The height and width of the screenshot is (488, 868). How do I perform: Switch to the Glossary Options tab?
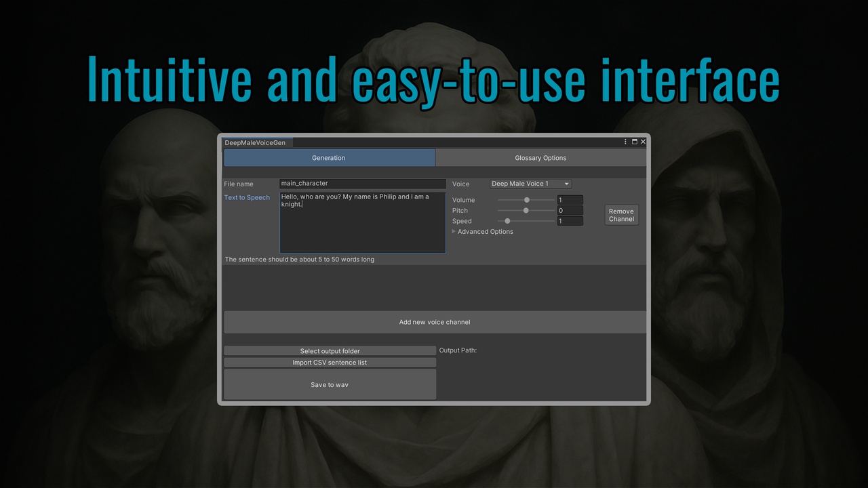pyautogui.click(x=540, y=158)
